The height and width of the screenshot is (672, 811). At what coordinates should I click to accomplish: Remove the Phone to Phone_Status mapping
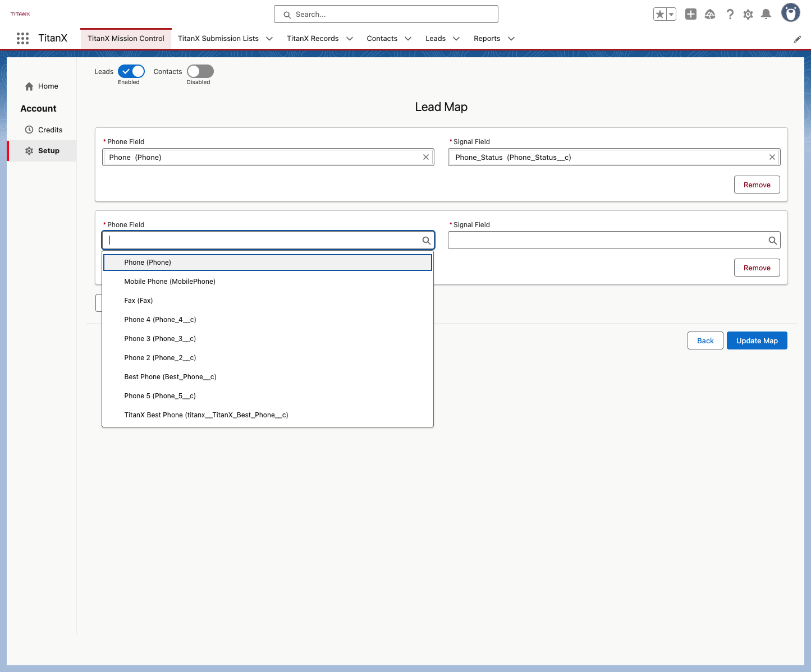(x=757, y=185)
